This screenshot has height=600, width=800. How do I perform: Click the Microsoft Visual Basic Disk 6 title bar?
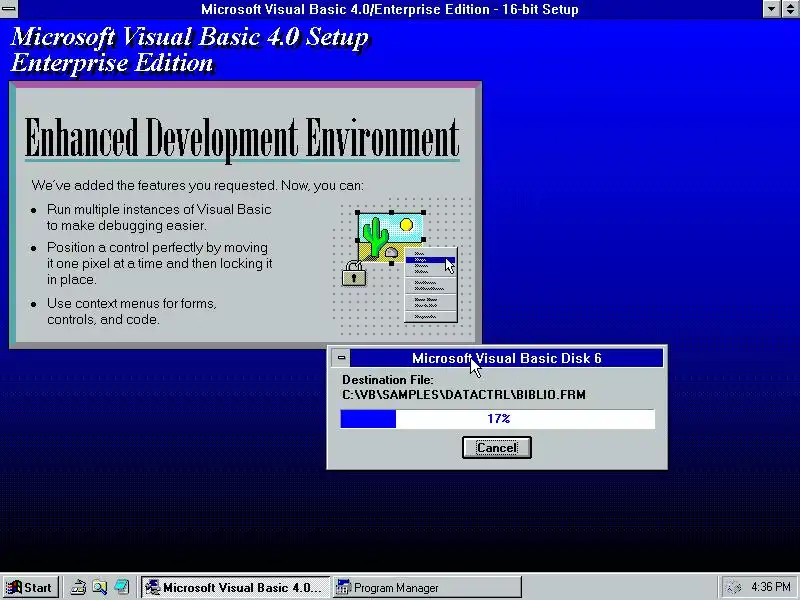click(507, 358)
